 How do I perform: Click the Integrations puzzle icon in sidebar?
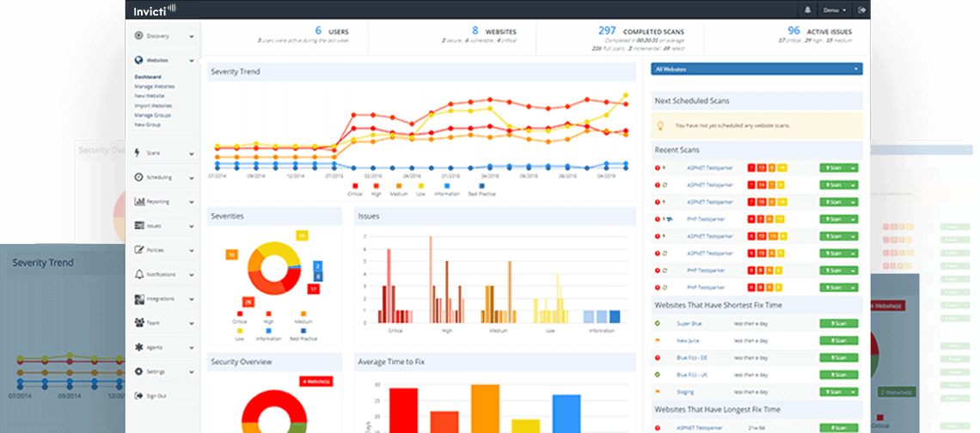coord(139,299)
